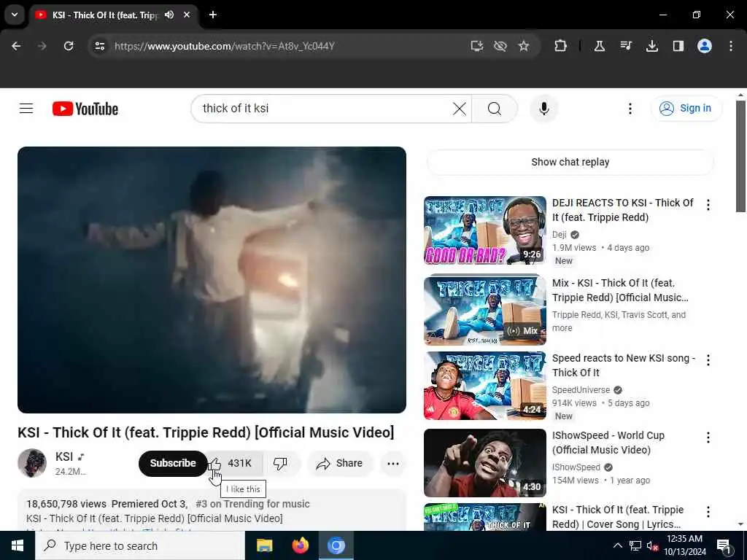The height and width of the screenshot is (560, 747).
Task: Open Speed reacts thumbnail
Action: coord(484,386)
